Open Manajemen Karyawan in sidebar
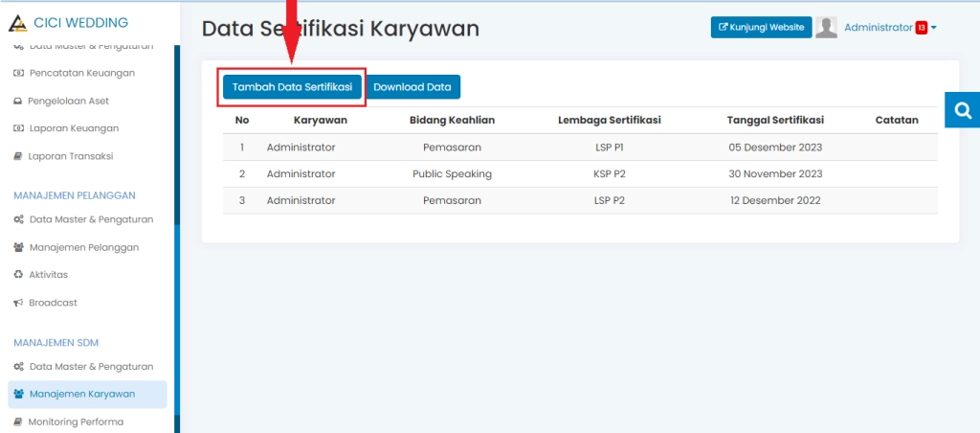Viewport: 980px width, 433px height. click(x=81, y=394)
